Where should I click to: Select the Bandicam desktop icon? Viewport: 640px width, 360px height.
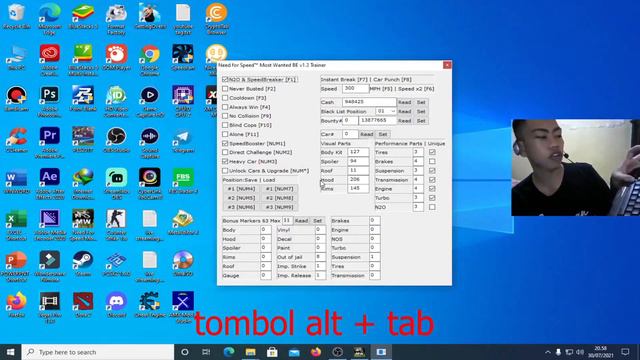pos(16,98)
